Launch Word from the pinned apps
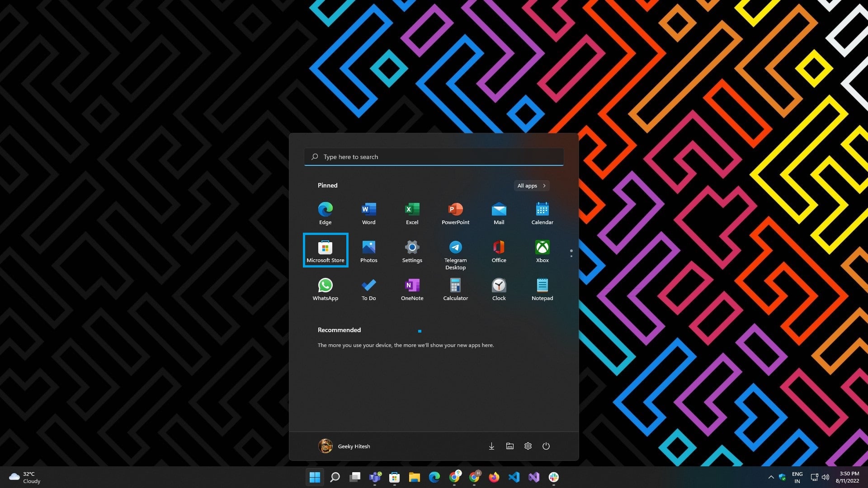 point(368,213)
